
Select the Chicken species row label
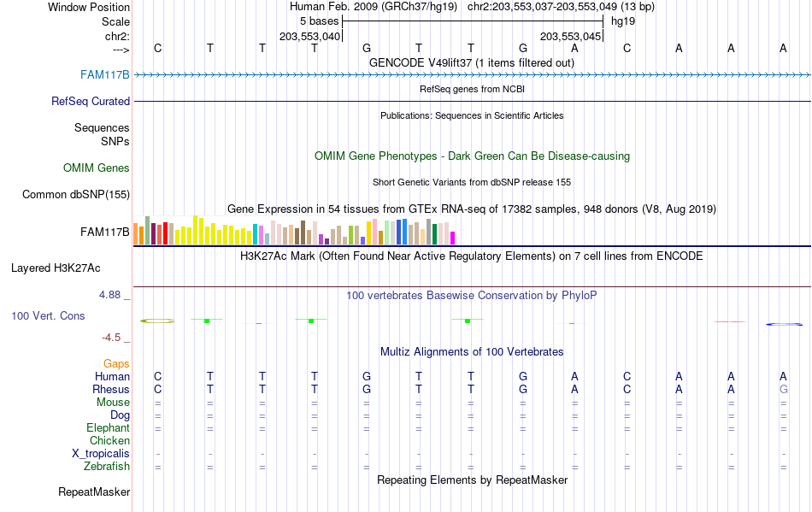(109, 440)
